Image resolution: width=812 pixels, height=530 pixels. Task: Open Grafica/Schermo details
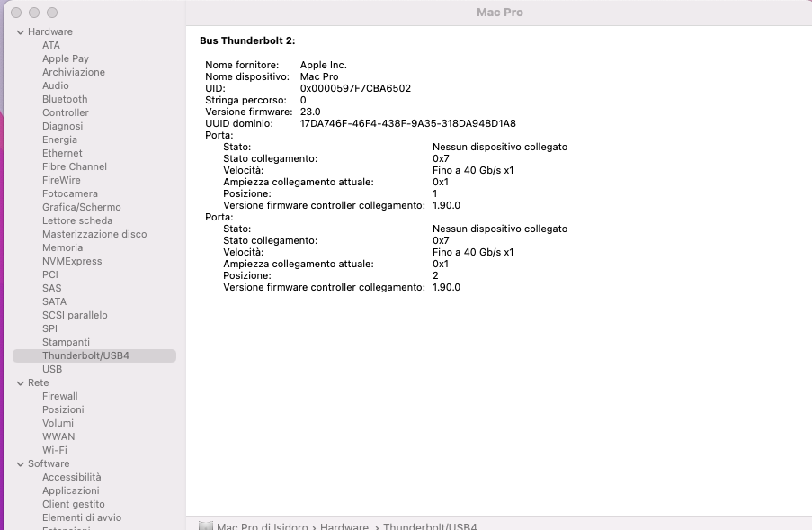(x=82, y=207)
